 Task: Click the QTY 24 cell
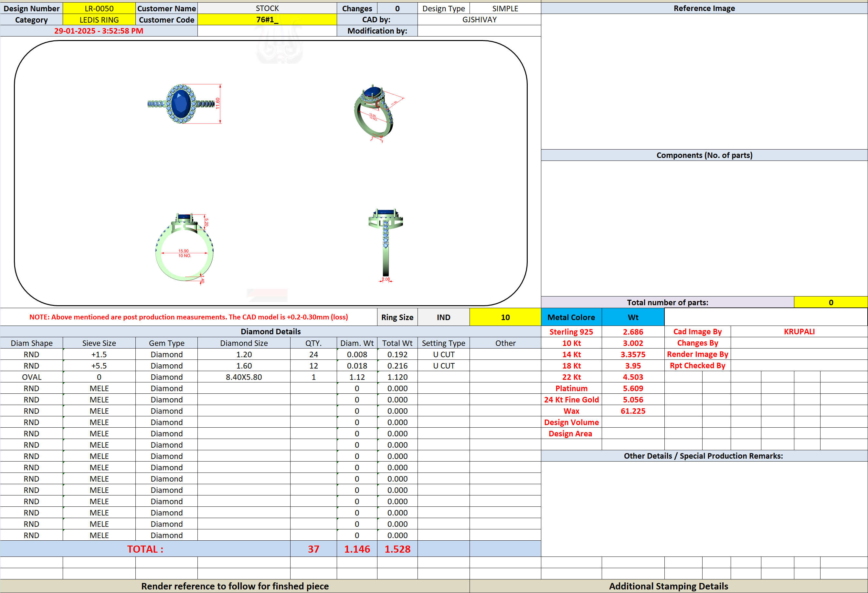[x=313, y=355]
